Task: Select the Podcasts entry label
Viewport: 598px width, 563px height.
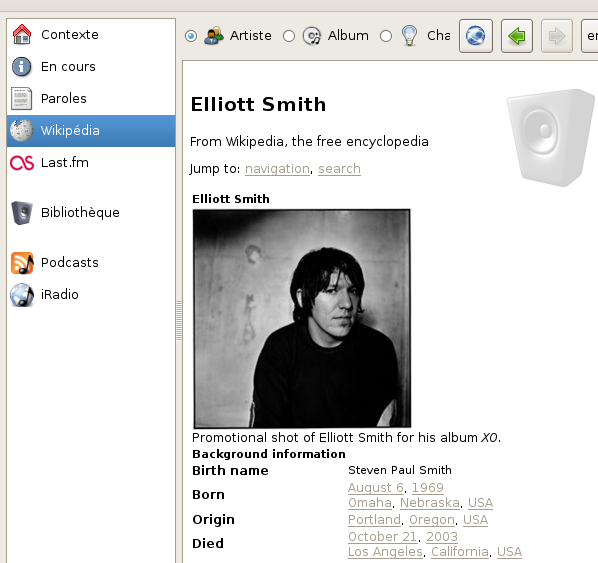Action: (x=70, y=263)
